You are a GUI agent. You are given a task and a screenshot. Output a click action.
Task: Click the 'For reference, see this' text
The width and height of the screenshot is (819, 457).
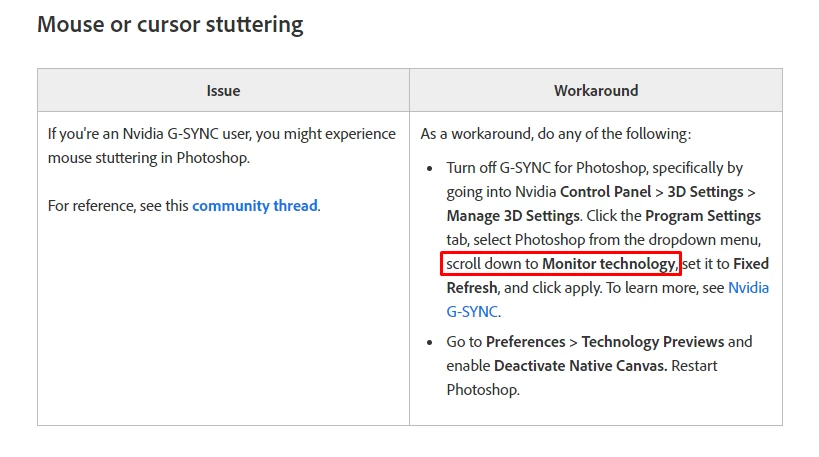point(118,206)
